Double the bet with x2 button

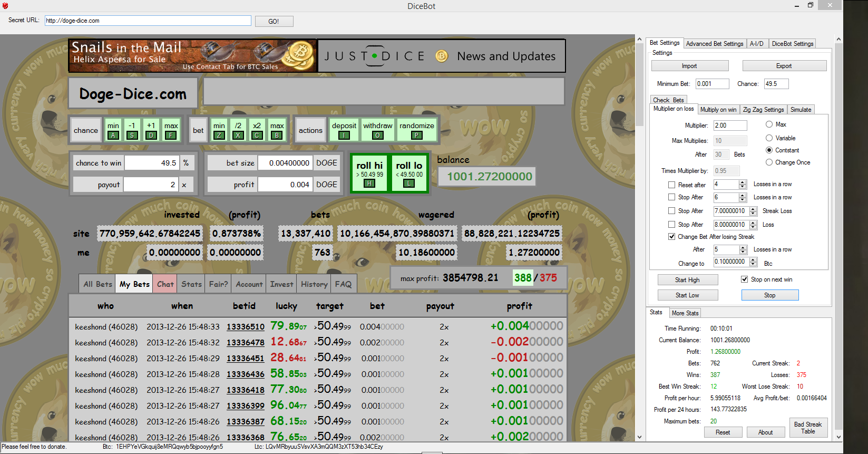[257, 130]
